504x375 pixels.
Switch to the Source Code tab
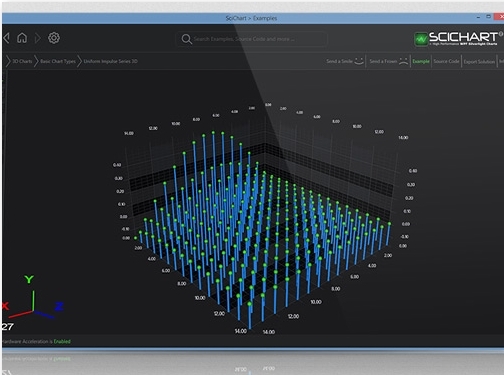[x=446, y=61]
